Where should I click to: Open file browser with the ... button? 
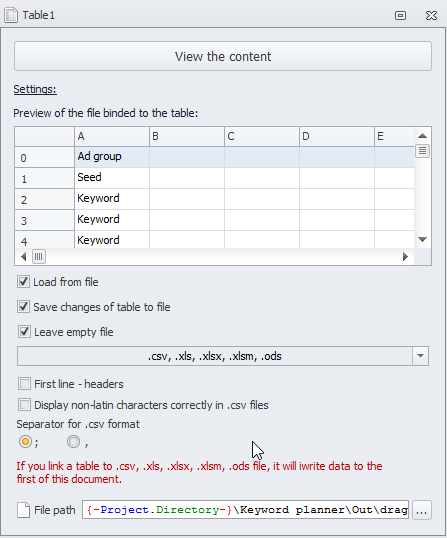421,510
